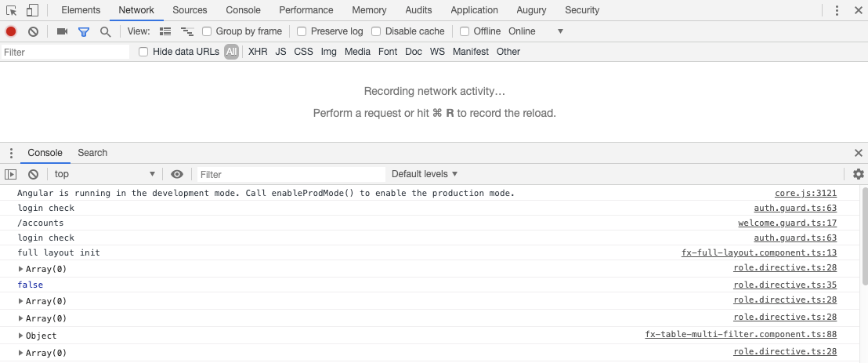Toggle the network filter funnel icon
The height and width of the screenshot is (363, 868).
pos(84,31)
